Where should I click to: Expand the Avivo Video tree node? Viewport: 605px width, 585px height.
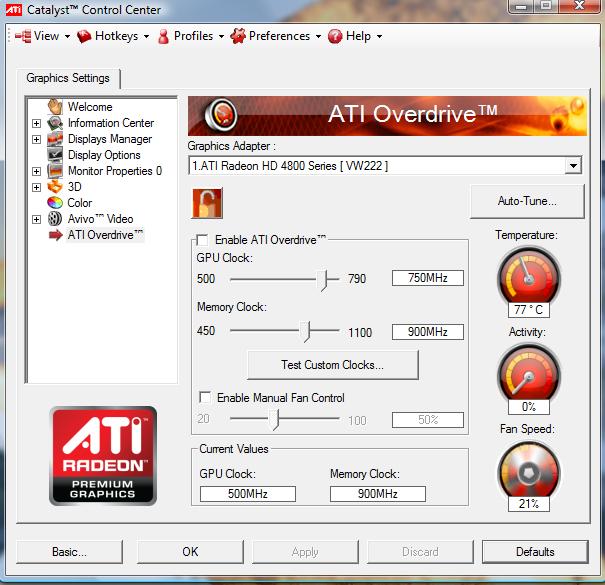click(36, 220)
